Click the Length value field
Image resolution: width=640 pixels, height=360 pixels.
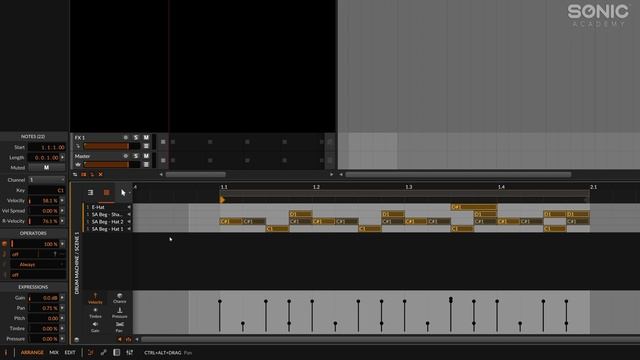pyautogui.click(x=44, y=158)
